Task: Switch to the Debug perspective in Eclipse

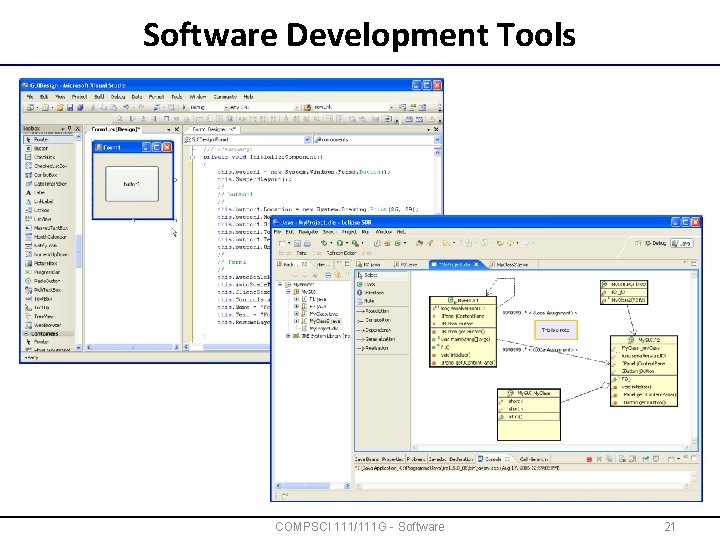Action: (656, 243)
